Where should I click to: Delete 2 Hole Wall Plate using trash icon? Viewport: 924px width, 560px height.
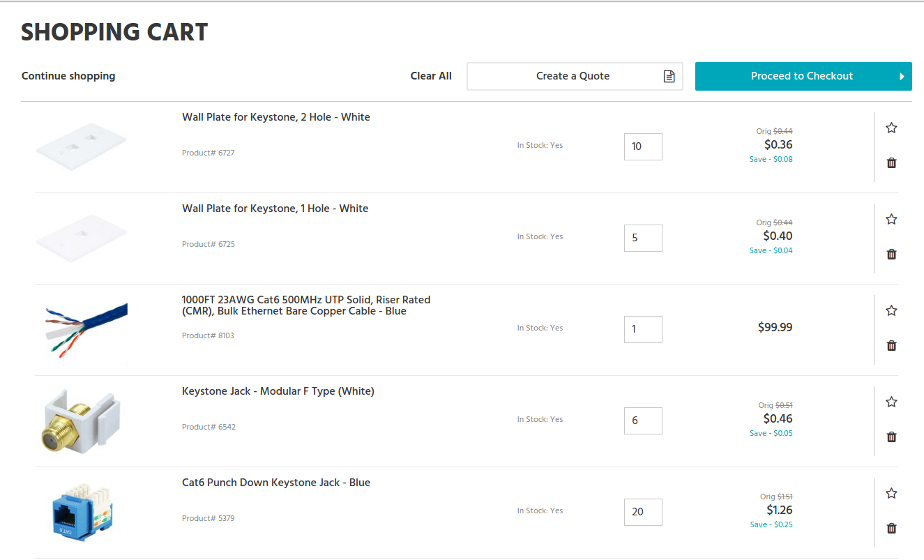tap(891, 163)
